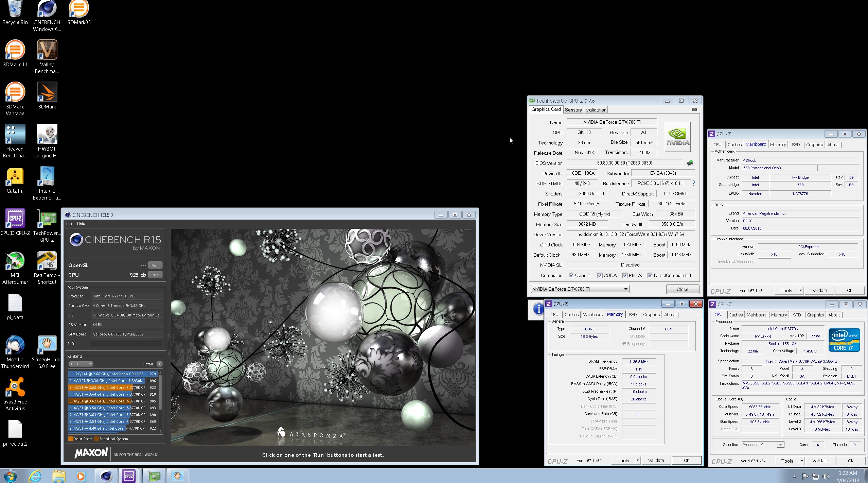Open the Heaven Benchmark desktop shortcut
Image resolution: width=868 pixels, height=483 pixels.
[x=15, y=141]
